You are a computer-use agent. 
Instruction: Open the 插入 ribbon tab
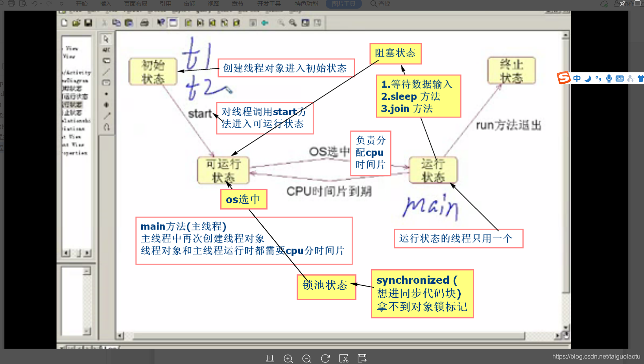click(105, 4)
